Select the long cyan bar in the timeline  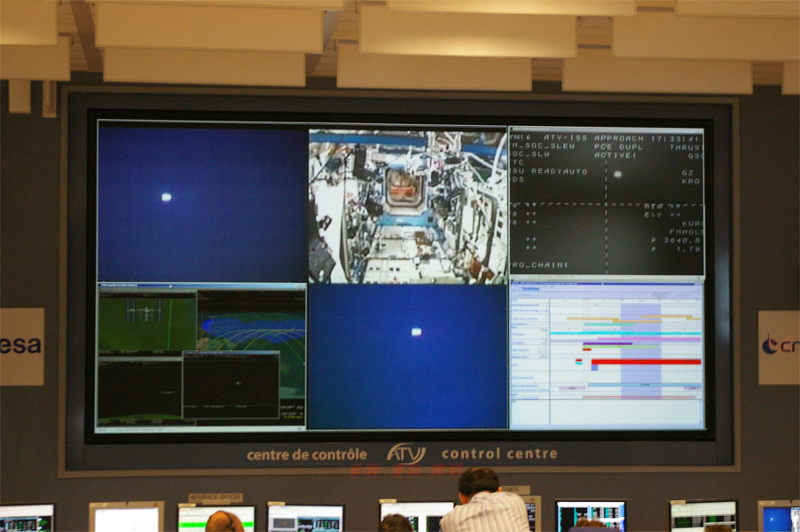point(625,333)
